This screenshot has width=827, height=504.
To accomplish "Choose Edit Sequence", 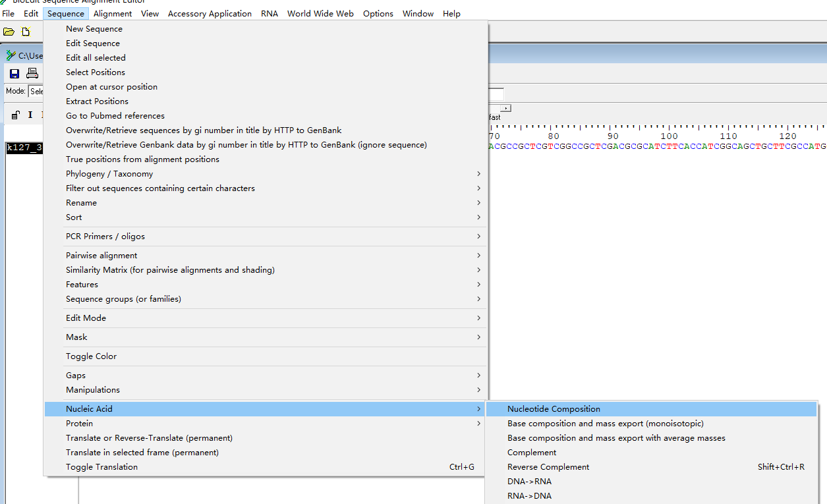I will click(x=266, y=43).
